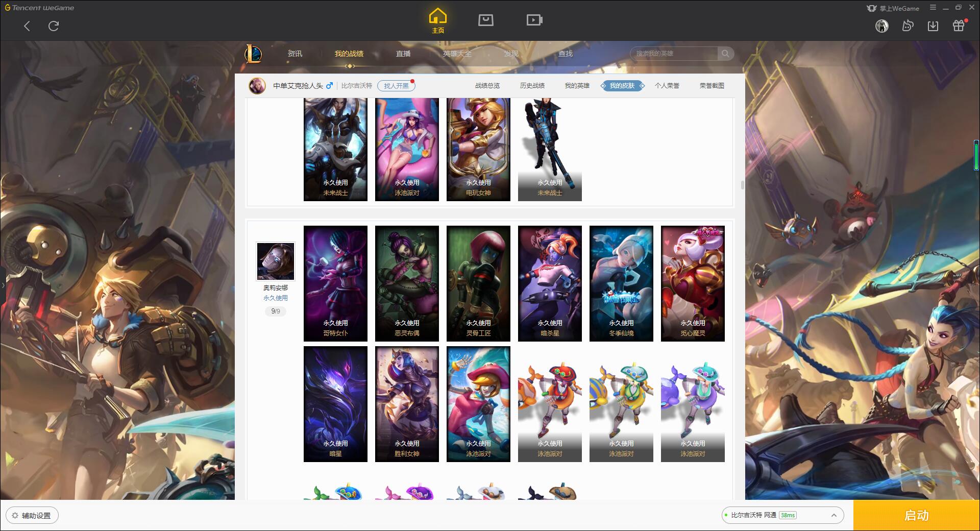
Task: Open the 泳池派对 Orianna splash skin card
Action: point(478,404)
